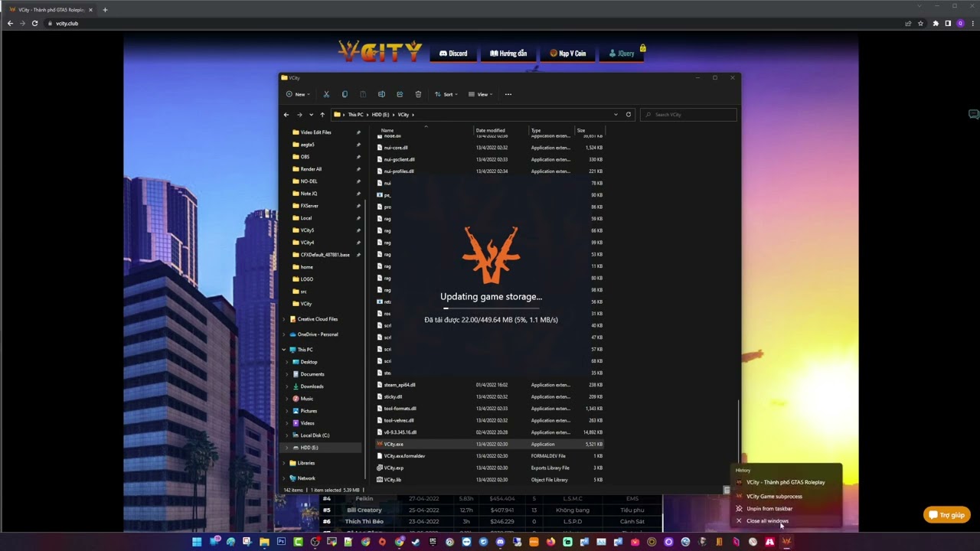Open the OBS folder in quick access

[305, 157]
